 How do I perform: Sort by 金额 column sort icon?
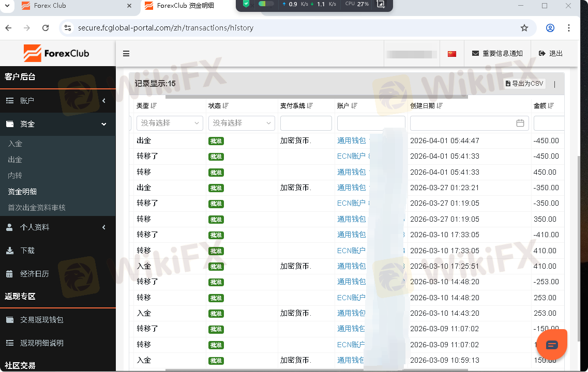(551, 106)
